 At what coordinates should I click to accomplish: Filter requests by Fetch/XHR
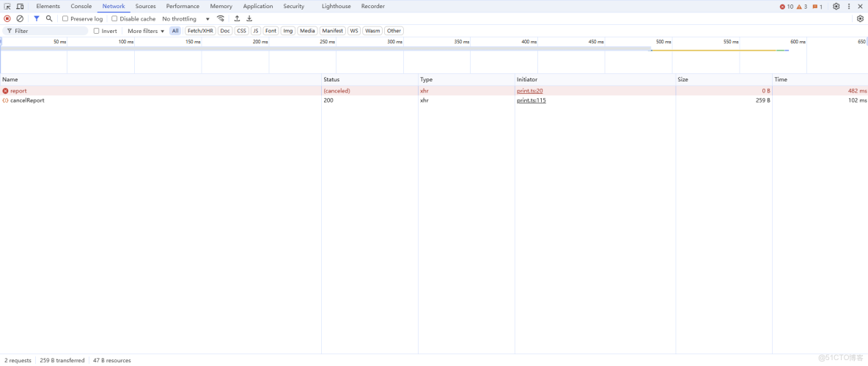click(200, 31)
